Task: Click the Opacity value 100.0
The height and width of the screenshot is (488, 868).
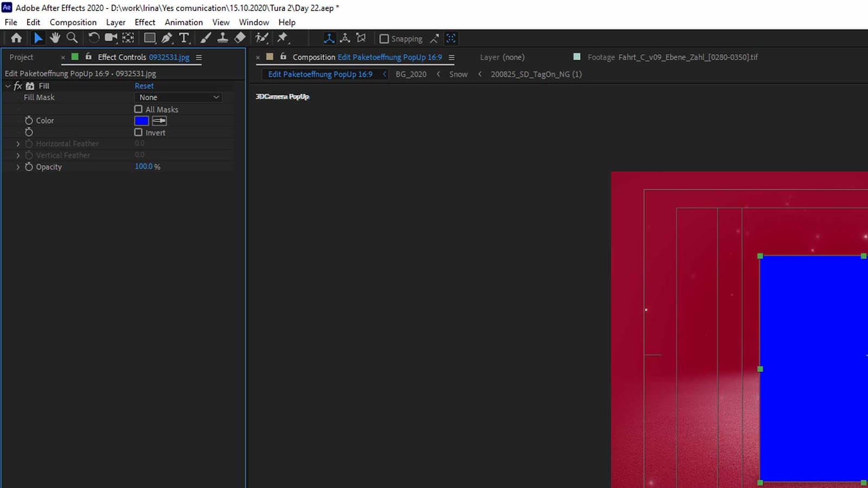Action: 144,166
